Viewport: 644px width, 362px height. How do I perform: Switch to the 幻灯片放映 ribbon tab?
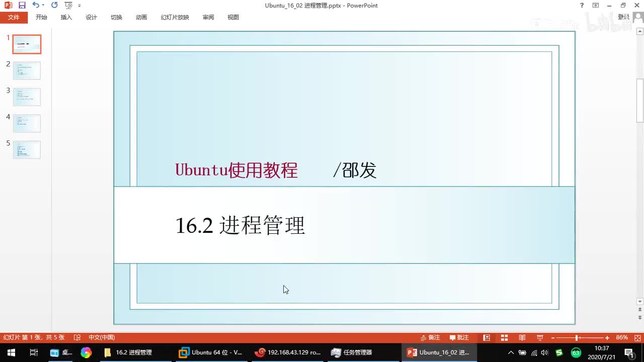[x=175, y=17]
